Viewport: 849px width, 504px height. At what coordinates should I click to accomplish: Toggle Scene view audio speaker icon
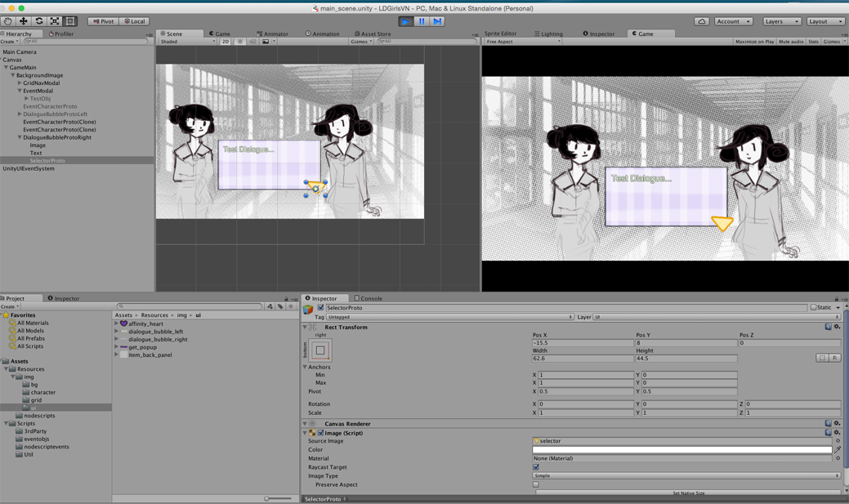pos(252,42)
